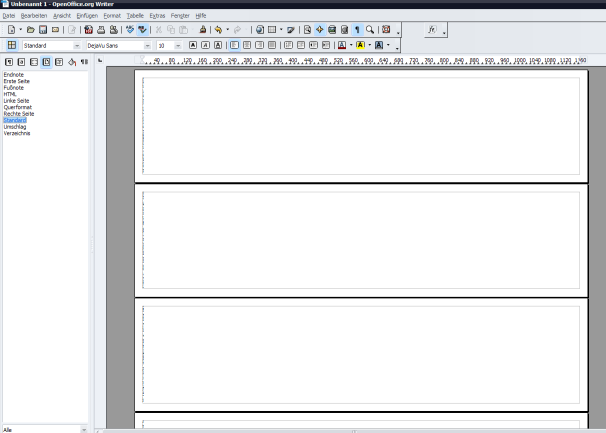
Task: Open the Tabelle menu
Action: pyautogui.click(x=135, y=16)
